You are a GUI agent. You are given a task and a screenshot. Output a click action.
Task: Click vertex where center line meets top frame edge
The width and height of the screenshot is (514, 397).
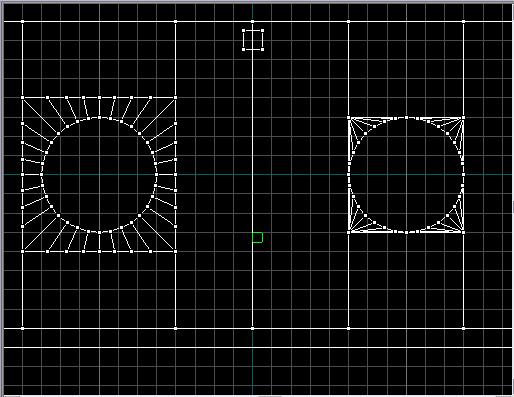click(x=252, y=22)
